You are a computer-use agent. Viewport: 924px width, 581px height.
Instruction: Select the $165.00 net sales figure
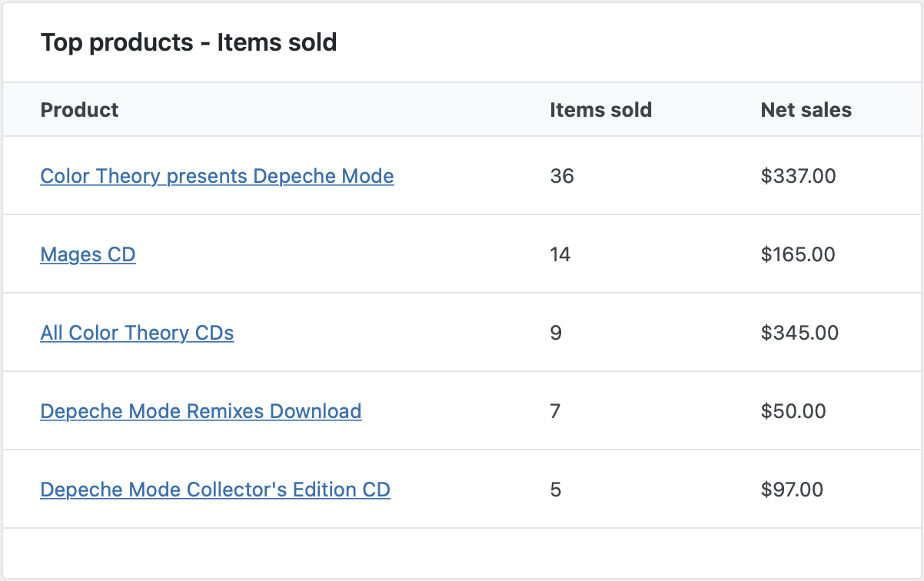(x=798, y=254)
